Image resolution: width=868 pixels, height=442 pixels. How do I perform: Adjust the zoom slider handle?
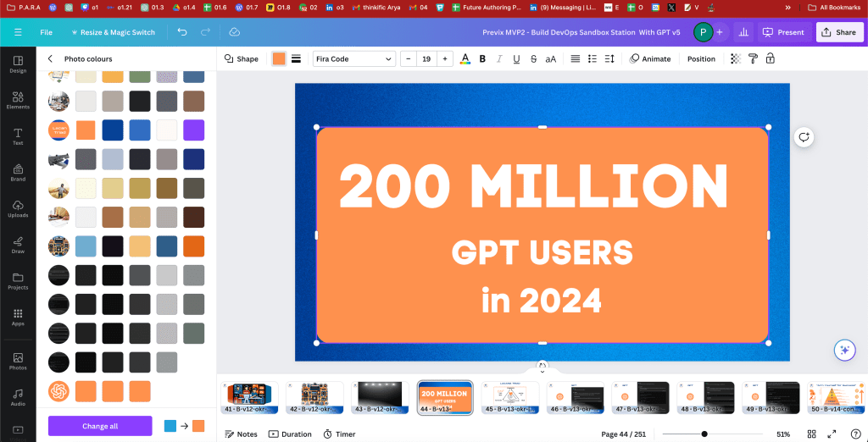(x=704, y=434)
